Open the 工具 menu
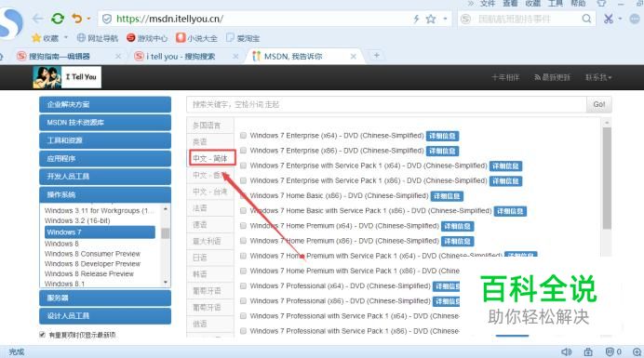This screenshot has height=358, width=644. (x=556, y=4)
